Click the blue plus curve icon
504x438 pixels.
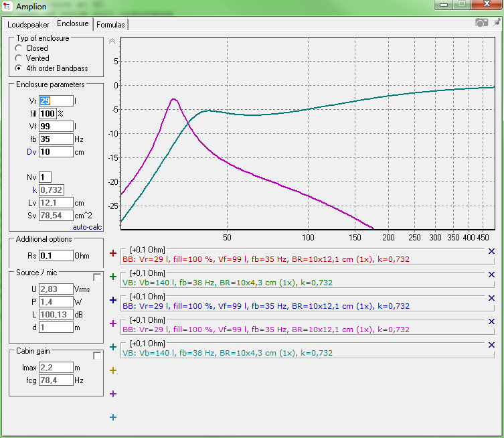113,300
